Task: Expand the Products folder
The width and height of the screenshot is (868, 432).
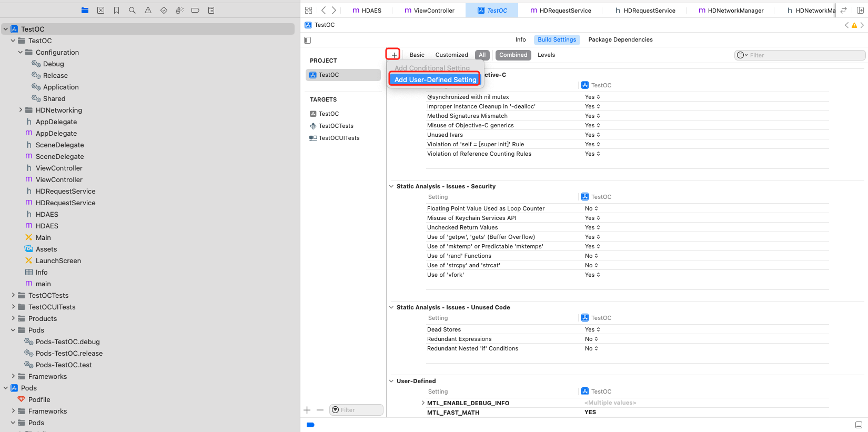Action: point(13,318)
